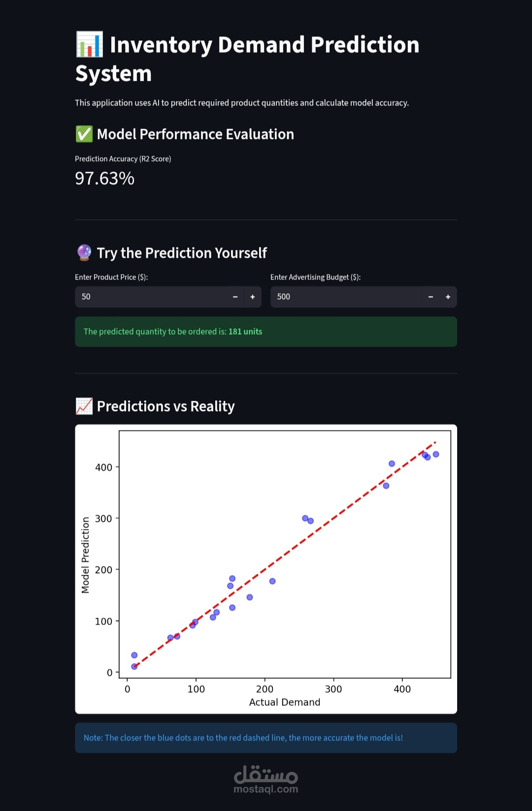Click the green checkmark icon beside Model Performance

(x=84, y=134)
